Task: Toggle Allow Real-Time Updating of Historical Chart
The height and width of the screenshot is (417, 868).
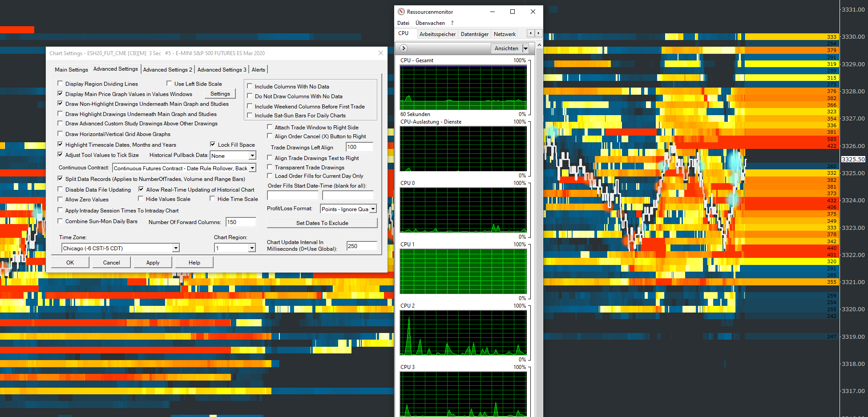Action: tap(141, 189)
